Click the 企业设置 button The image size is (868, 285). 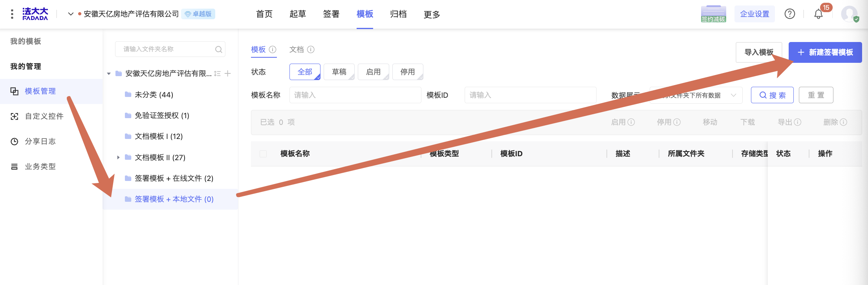click(754, 14)
